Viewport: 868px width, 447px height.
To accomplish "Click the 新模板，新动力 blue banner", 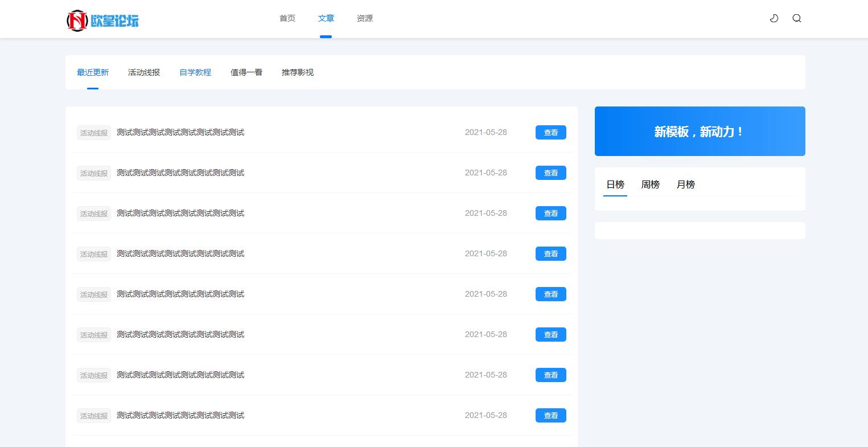I will (700, 131).
